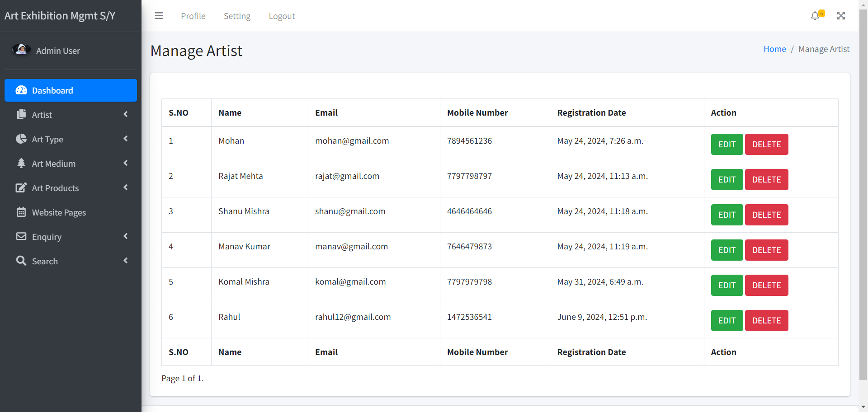Viewport: 868px width, 412px height.
Task: Open the Profile menu item
Action: click(193, 16)
